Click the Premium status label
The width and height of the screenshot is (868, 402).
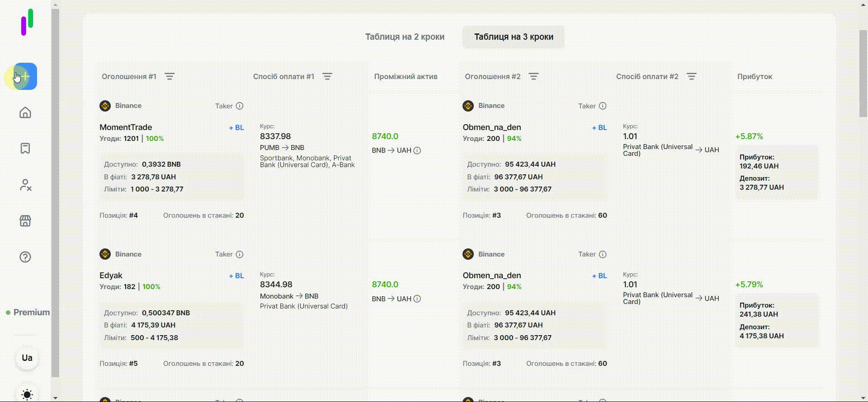click(31, 313)
